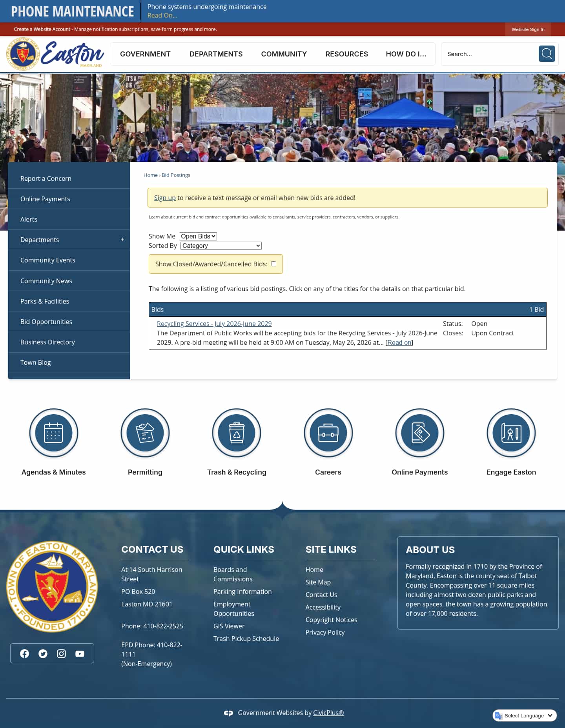Click the CivicPlus logo icon in footer

click(228, 713)
